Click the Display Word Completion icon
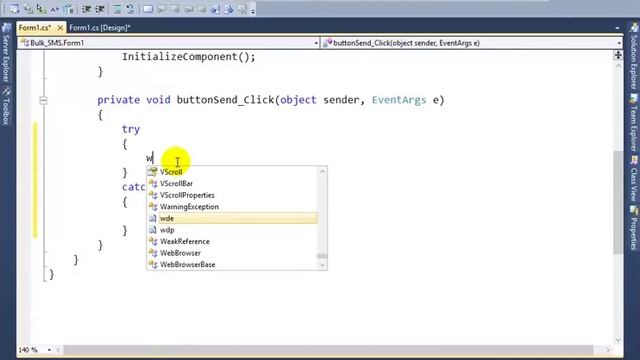Screen dimensions: 640x360 tap(55, 9)
